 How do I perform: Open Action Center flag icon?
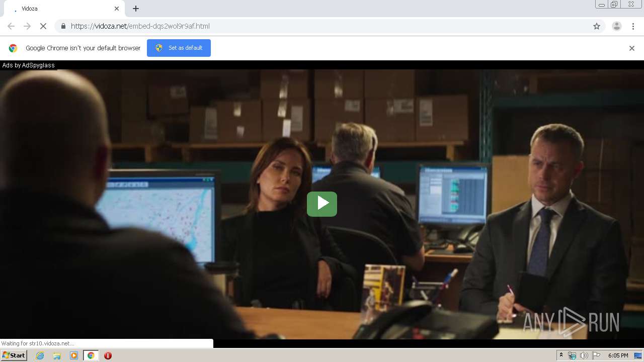click(x=596, y=355)
